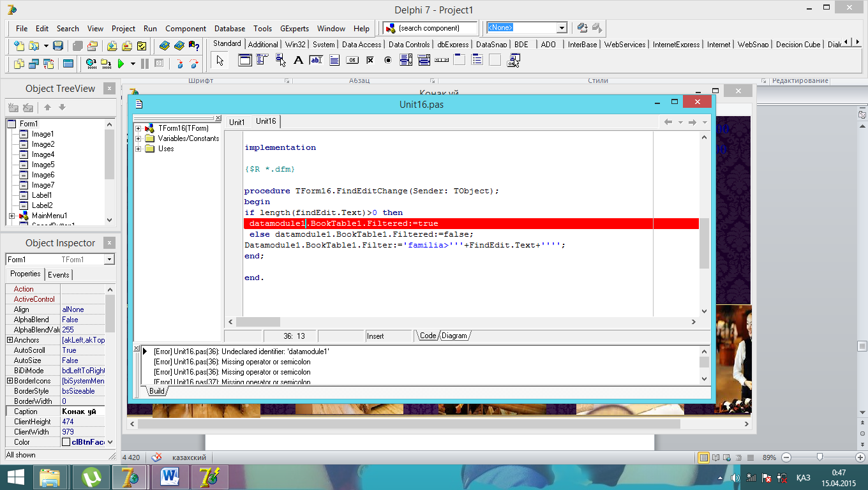Open the GExperts menu
Viewport: 868px width, 490px height.
pyautogui.click(x=294, y=28)
